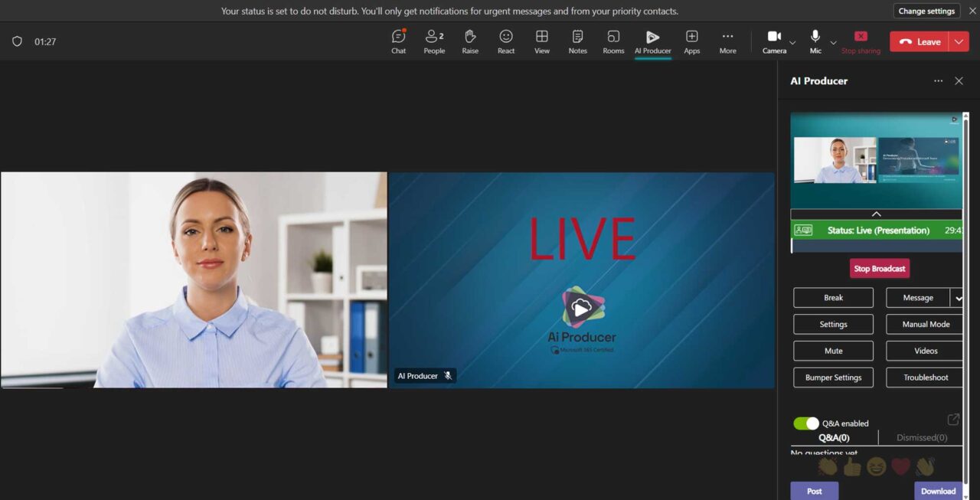Click the AI Producer preview thumbnail
Viewport: 980px width, 500px height.
click(x=877, y=160)
